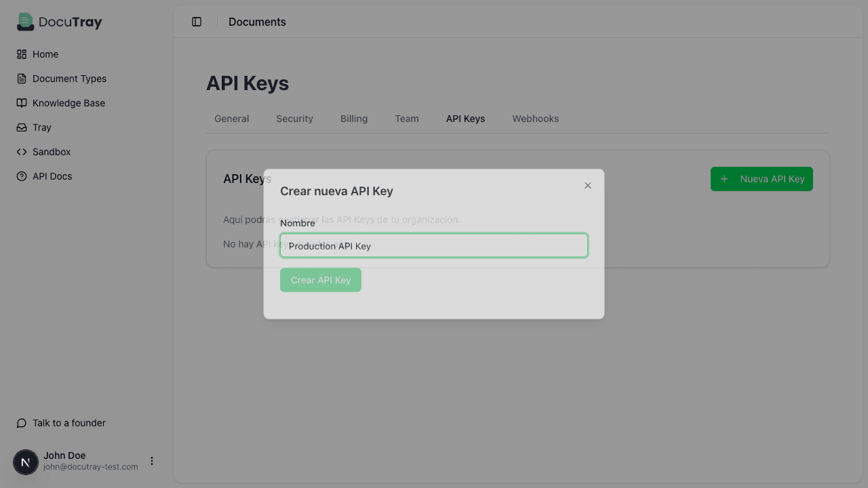The width and height of the screenshot is (868, 488).
Task: Select the Sandbox code icon
Action: pyautogui.click(x=22, y=151)
